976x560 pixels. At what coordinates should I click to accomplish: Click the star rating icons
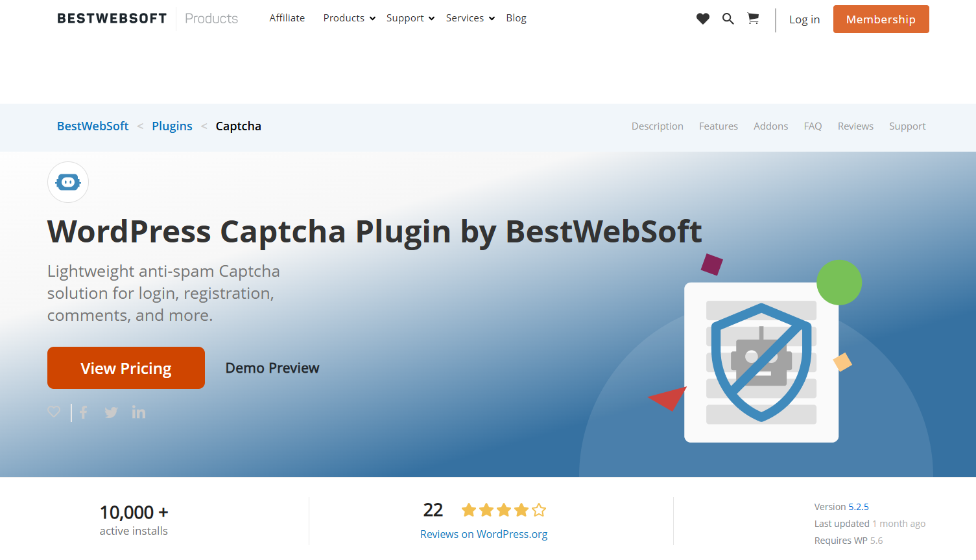tap(504, 510)
